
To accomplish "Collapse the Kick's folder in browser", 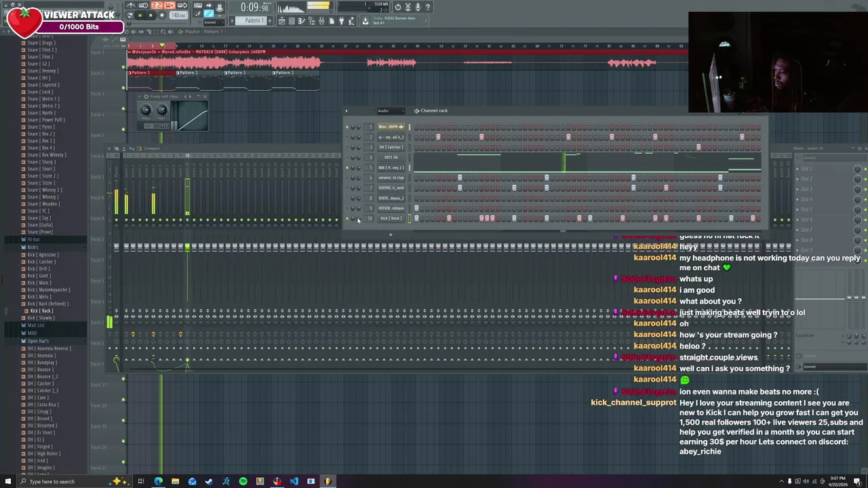I will pyautogui.click(x=33, y=247).
